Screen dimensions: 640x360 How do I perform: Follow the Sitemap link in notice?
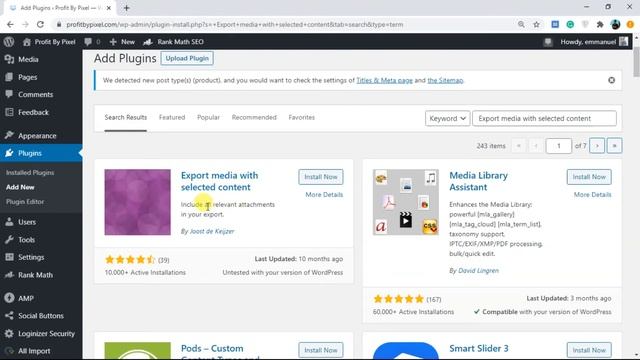[445, 80]
